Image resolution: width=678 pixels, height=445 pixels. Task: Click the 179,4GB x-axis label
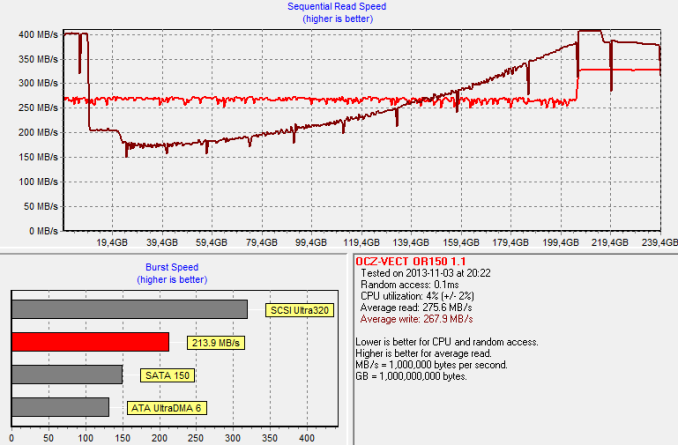[x=511, y=243]
